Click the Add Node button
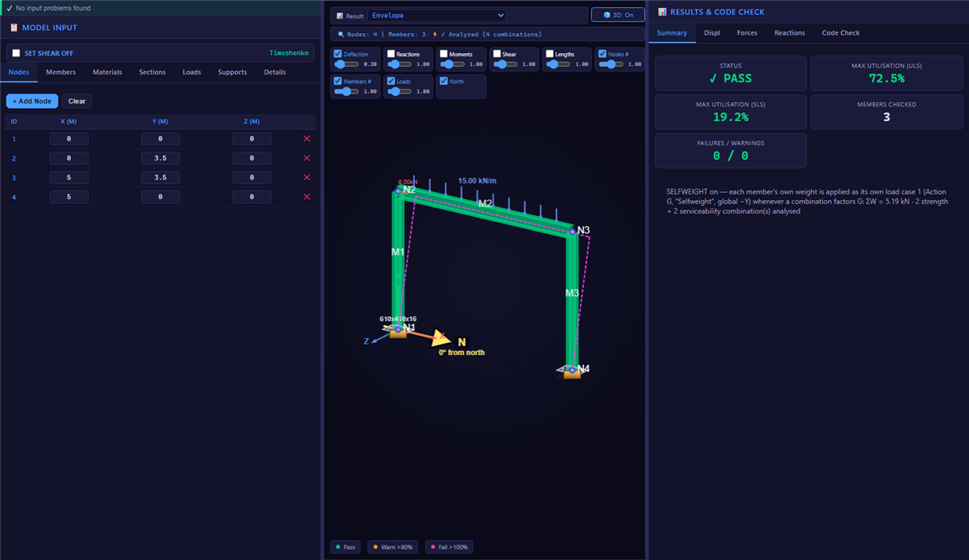969x560 pixels. tap(32, 101)
